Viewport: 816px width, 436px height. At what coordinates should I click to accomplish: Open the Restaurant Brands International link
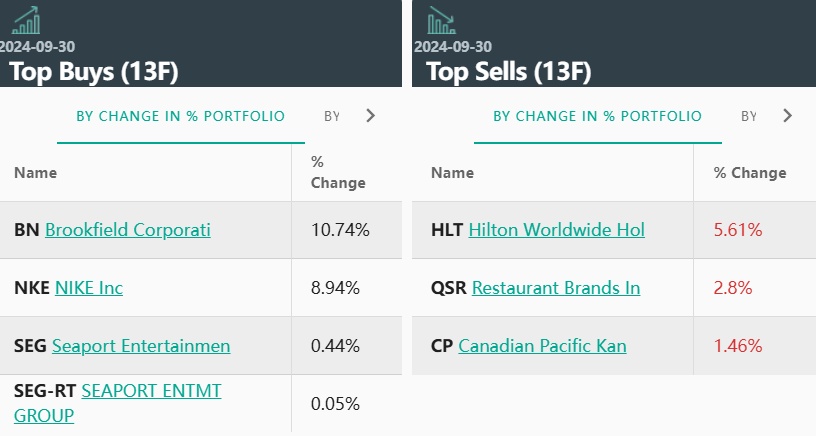tap(556, 288)
